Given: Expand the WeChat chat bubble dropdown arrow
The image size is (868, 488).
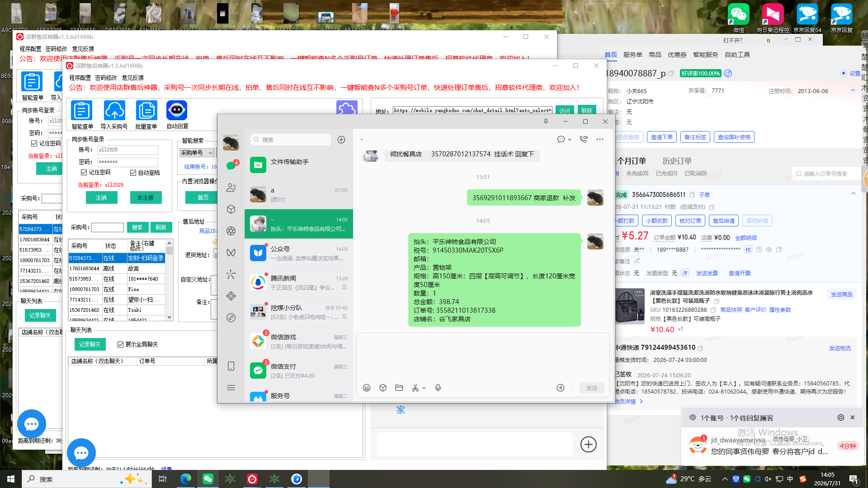Looking at the screenshot, I should tap(570, 139).
